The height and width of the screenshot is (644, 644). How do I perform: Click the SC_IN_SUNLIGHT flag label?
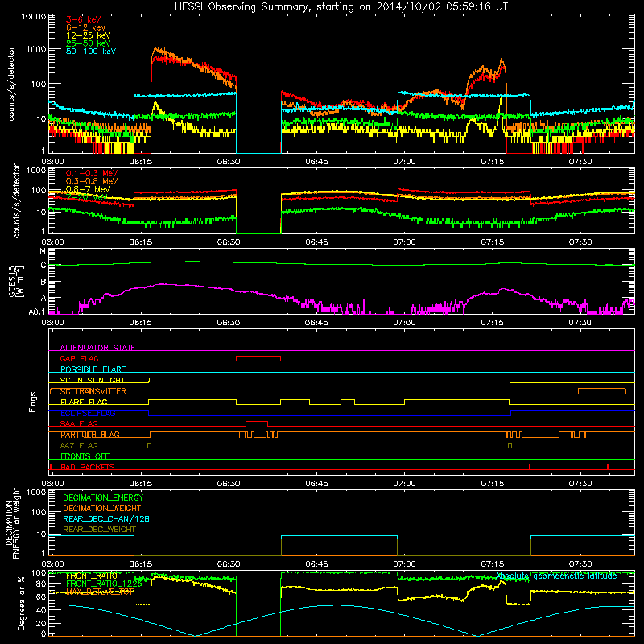(x=93, y=380)
